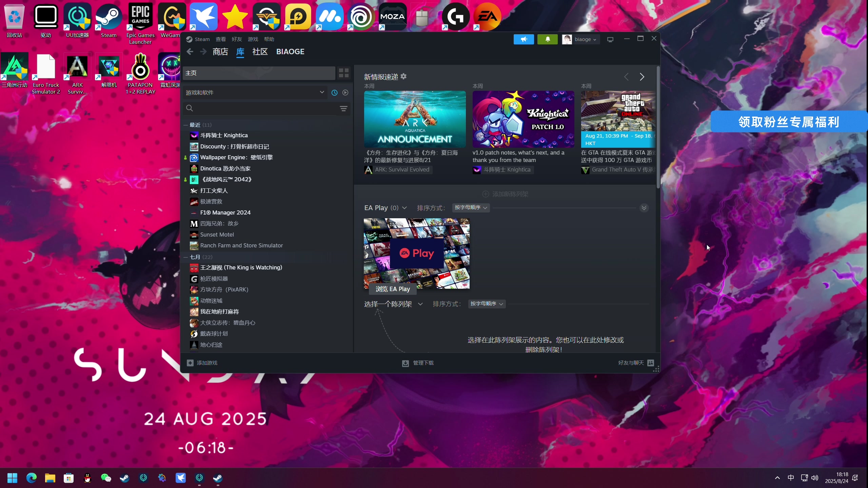Open the add new shelf plus icon
Viewport: 868px width, 488px height.
click(x=486, y=194)
